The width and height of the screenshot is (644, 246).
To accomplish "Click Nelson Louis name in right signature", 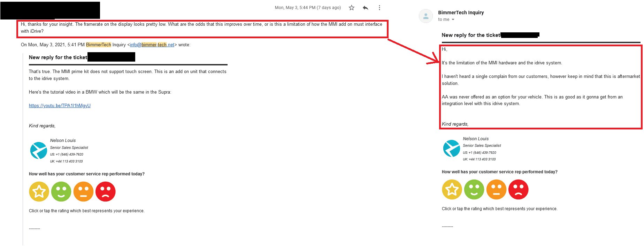I will point(476,139).
